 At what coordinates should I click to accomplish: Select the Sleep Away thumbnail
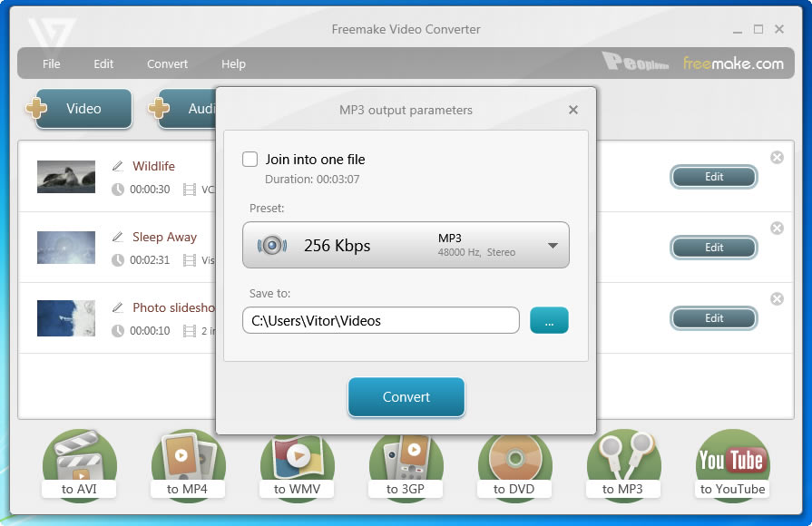click(x=66, y=248)
